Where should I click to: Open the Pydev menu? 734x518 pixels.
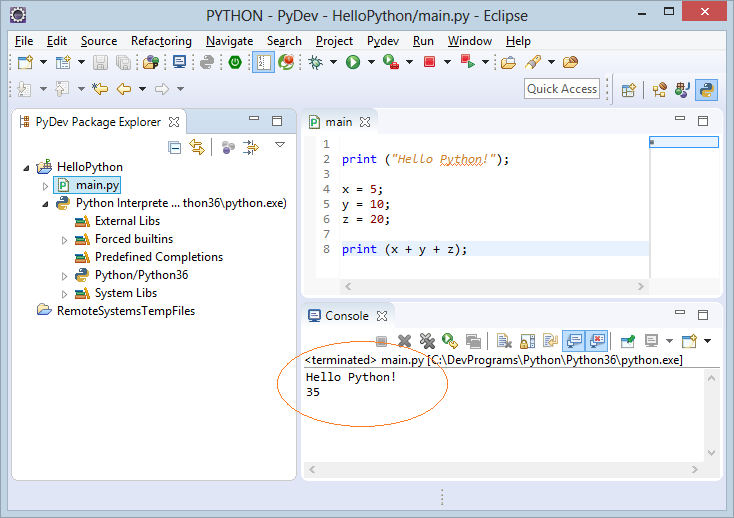tap(383, 41)
